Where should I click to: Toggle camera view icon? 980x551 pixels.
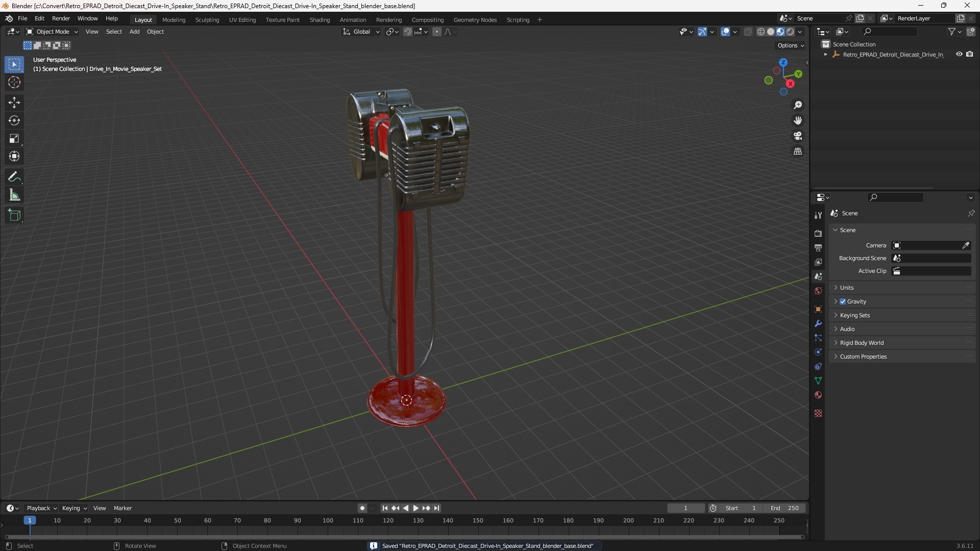pos(798,136)
